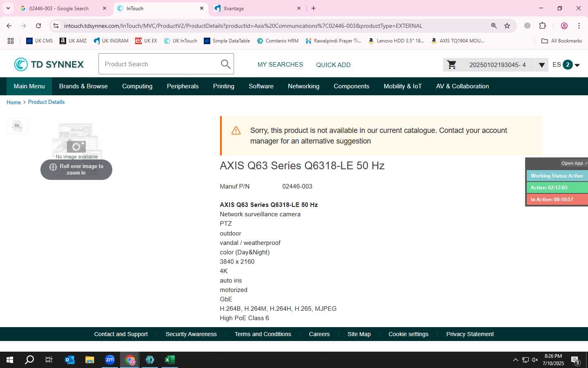Open a new browser tab
This screenshot has height=368, width=588.
(314, 8)
